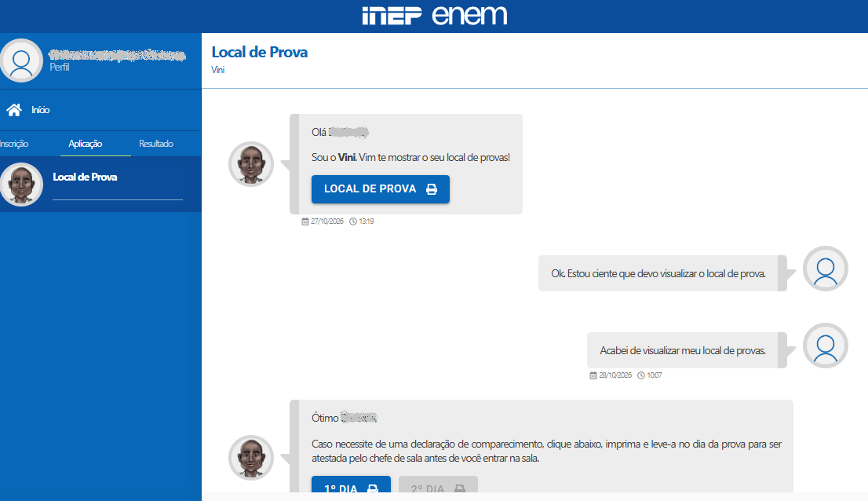Click the 'Sou o Vini' greeting text
868x501 pixels.
410,157
